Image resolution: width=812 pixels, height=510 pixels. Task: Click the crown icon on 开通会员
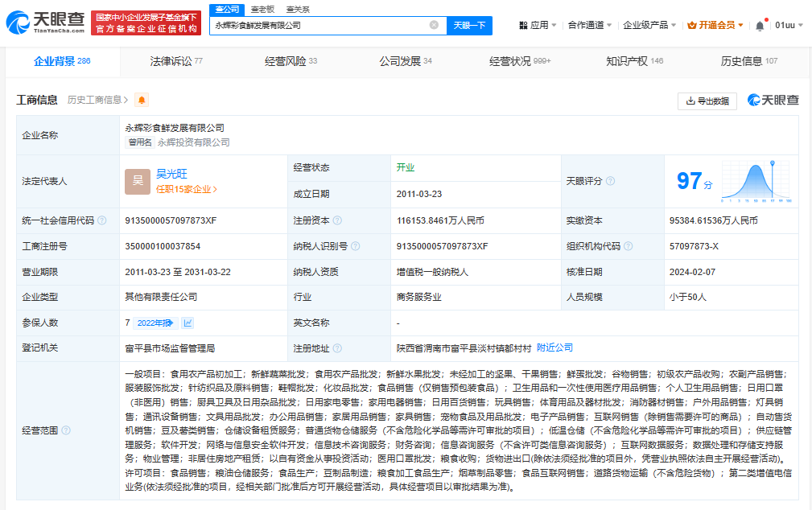tap(691, 25)
